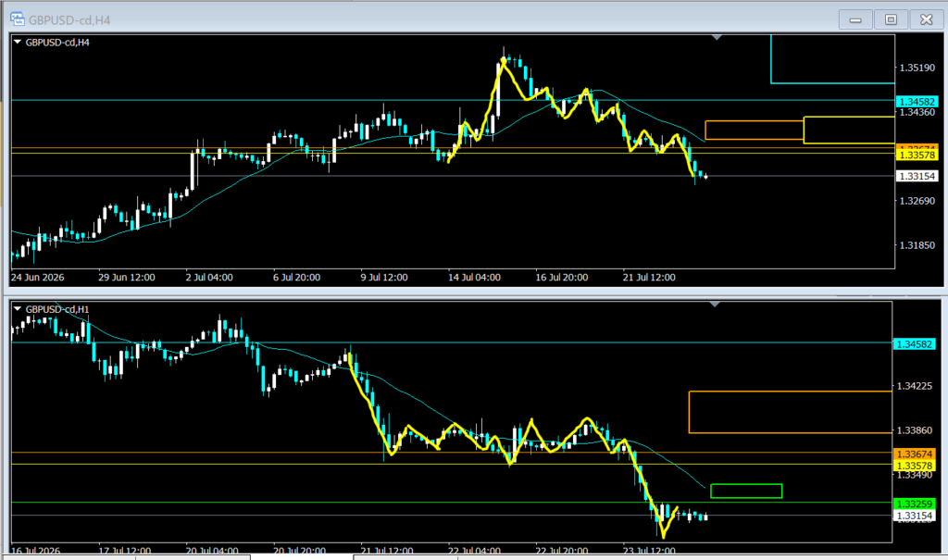
Task: Select the cyan rectangle object on the H4 chart
Action: click(832, 59)
